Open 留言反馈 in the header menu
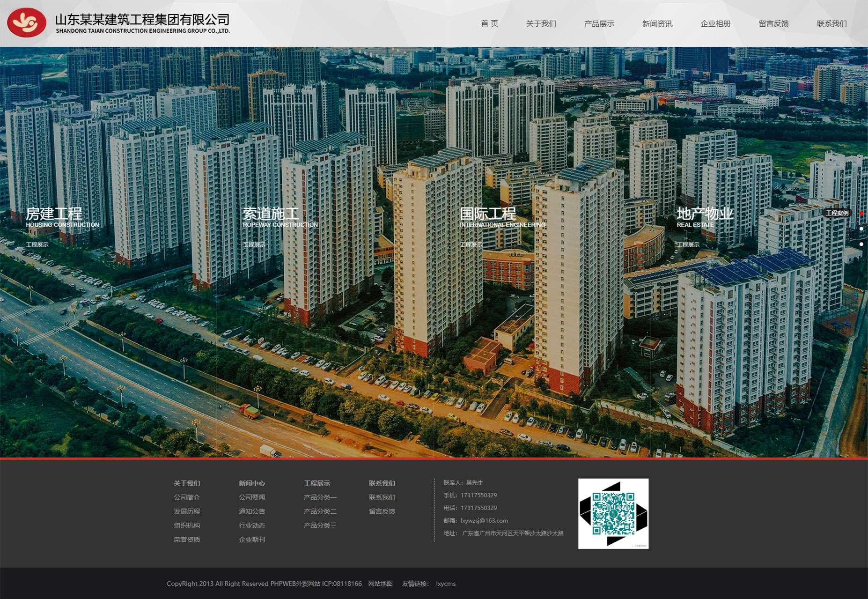The image size is (868, 599). pyautogui.click(x=773, y=23)
